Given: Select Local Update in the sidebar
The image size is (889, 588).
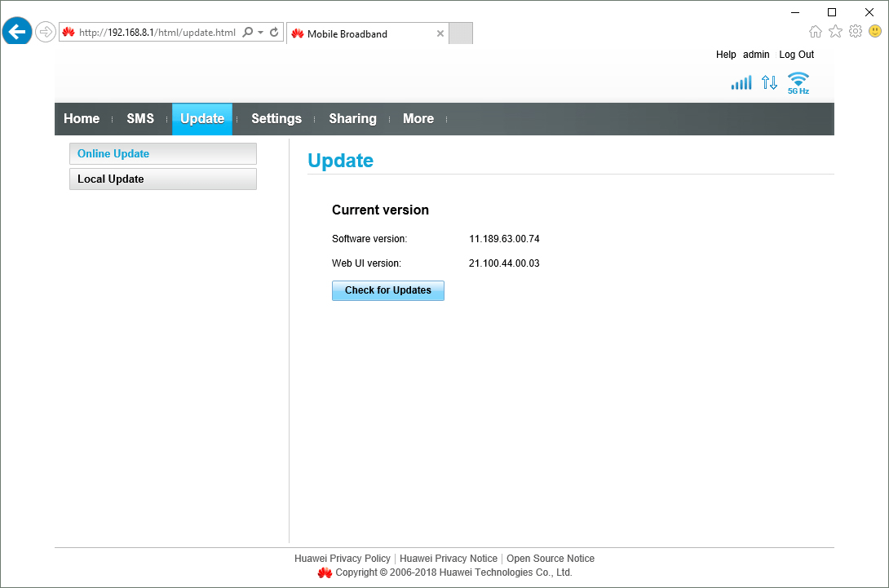Looking at the screenshot, I should point(110,179).
